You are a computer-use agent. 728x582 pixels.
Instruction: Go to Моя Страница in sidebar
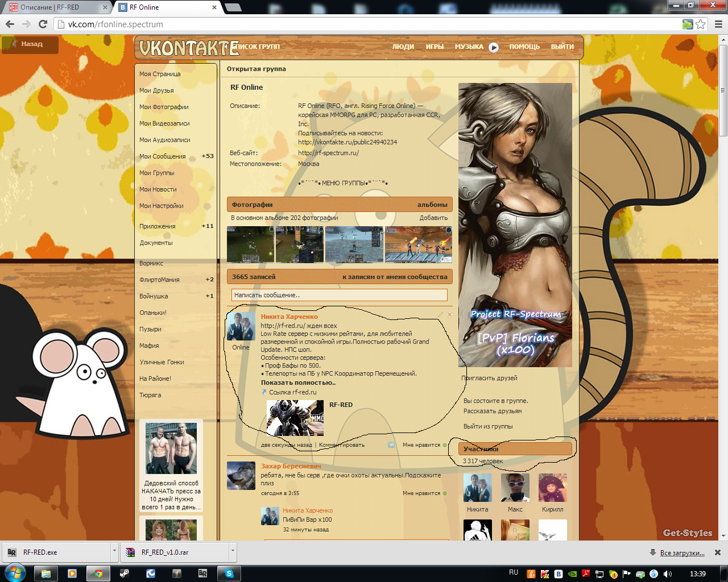pyautogui.click(x=160, y=74)
